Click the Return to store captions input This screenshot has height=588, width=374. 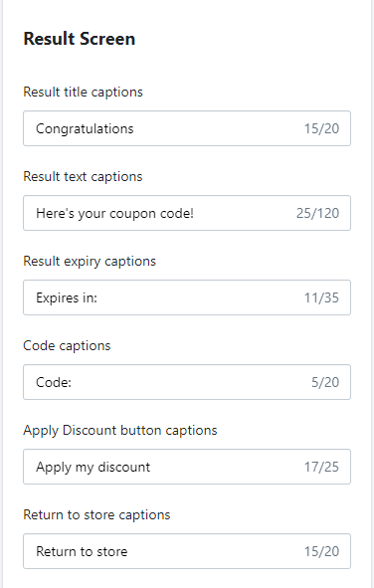(187, 551)
